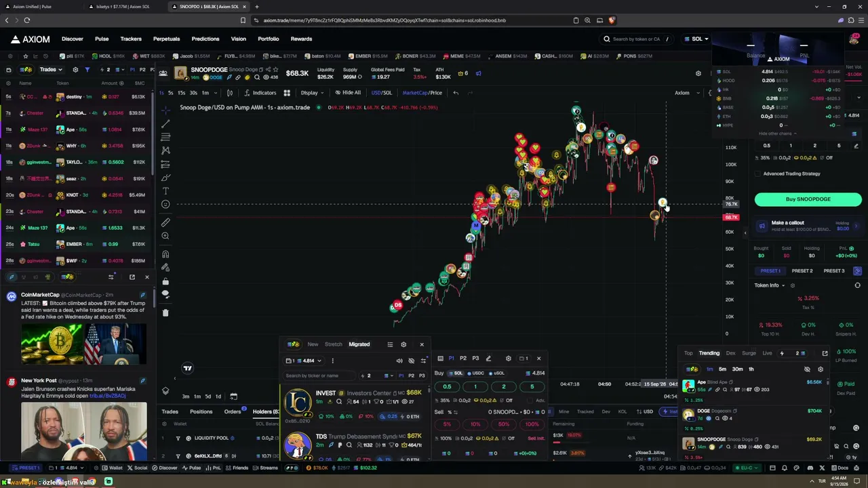This screenshot has height=488, width=868.
Task: Close the tweets feed panel
Action: click(146, 277)
